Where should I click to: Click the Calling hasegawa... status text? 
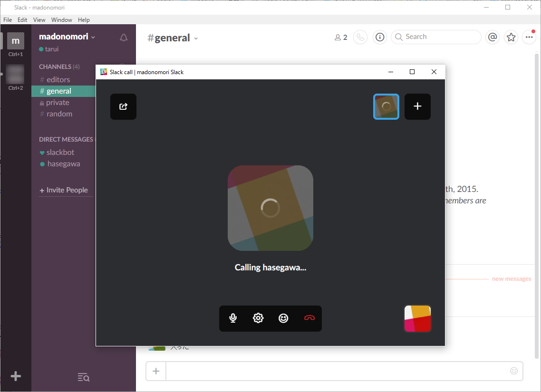tap(270, 268)
